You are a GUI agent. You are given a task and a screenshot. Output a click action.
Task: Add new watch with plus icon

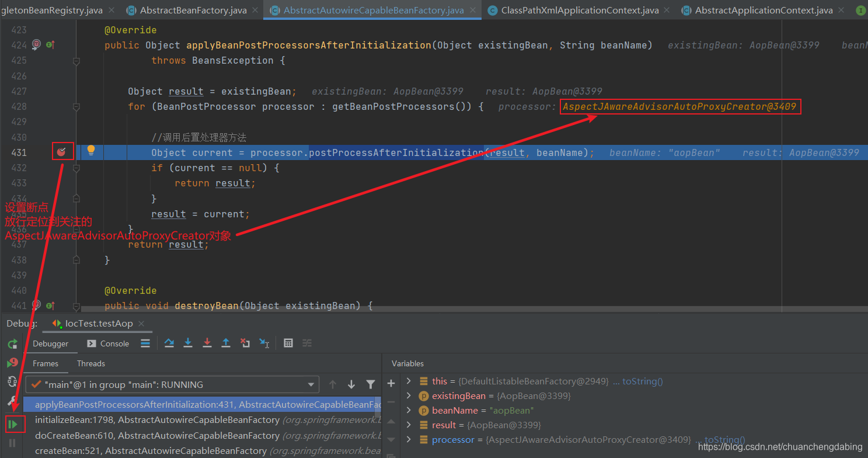click(391, 383)
